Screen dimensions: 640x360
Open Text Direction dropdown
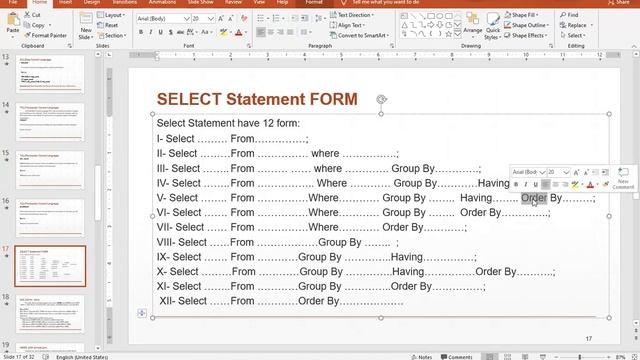pos(352,15)
